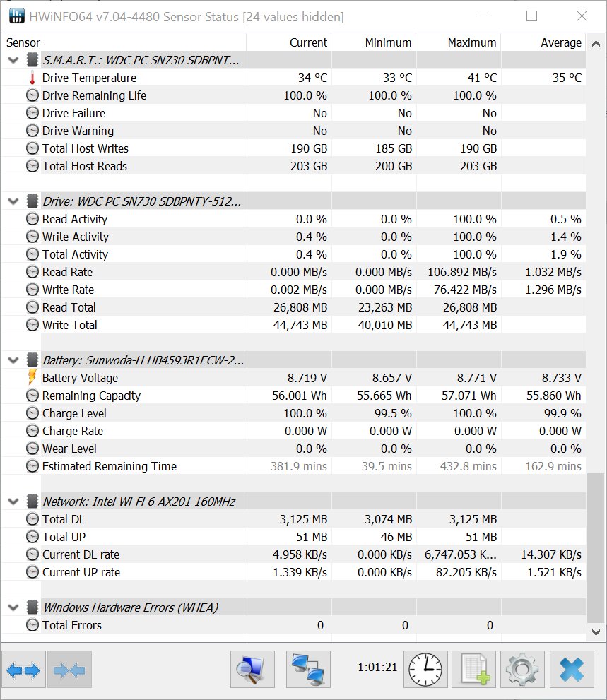The width and height of the screenshot is (607, 700).
Task: Reset the clock timer icon
Action: click(425, 670)
